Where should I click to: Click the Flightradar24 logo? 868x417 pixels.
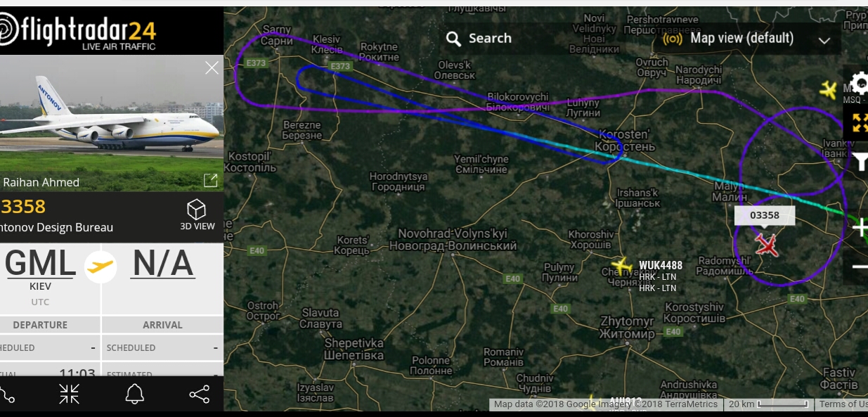78,30
